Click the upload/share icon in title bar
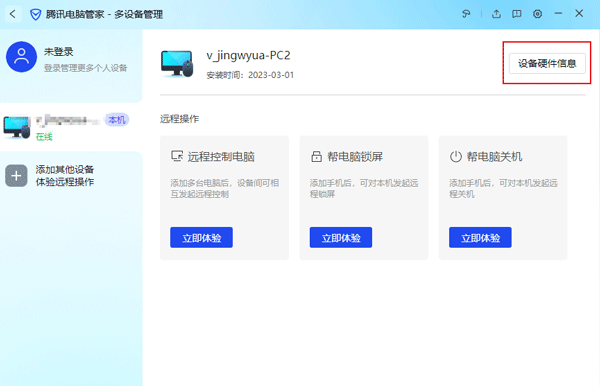Viewport: 600px width, 386px height. 496,14
